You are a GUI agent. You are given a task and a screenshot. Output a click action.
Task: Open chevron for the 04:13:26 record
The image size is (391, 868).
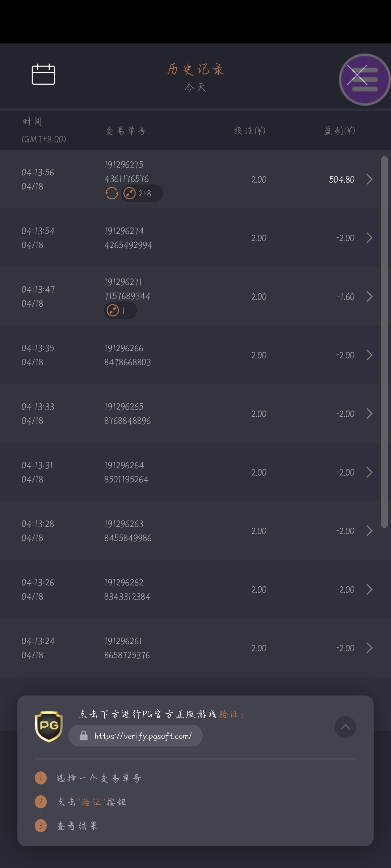tap(369, 590)
